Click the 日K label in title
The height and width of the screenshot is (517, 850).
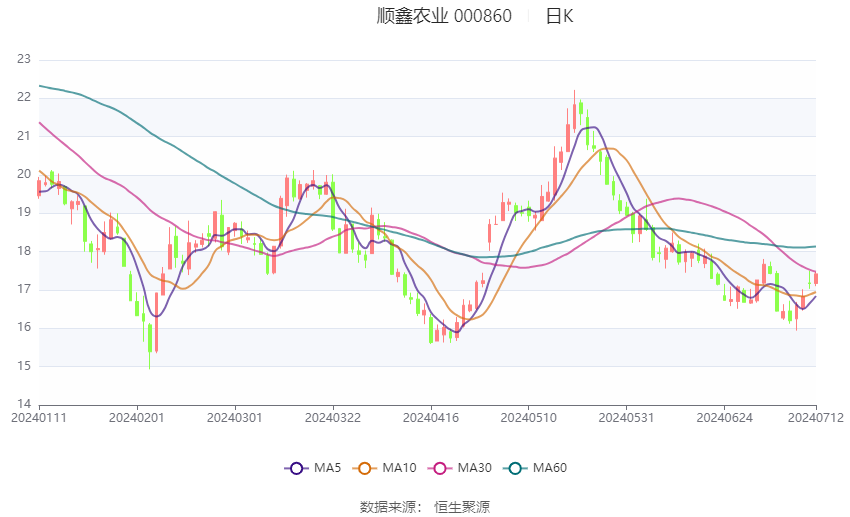[559, 16]
